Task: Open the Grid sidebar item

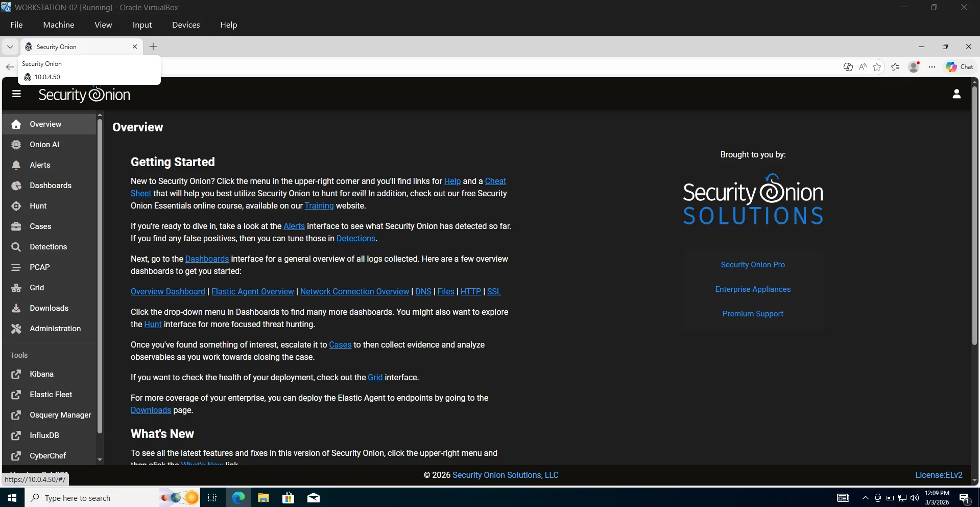Action: point(37,288)
